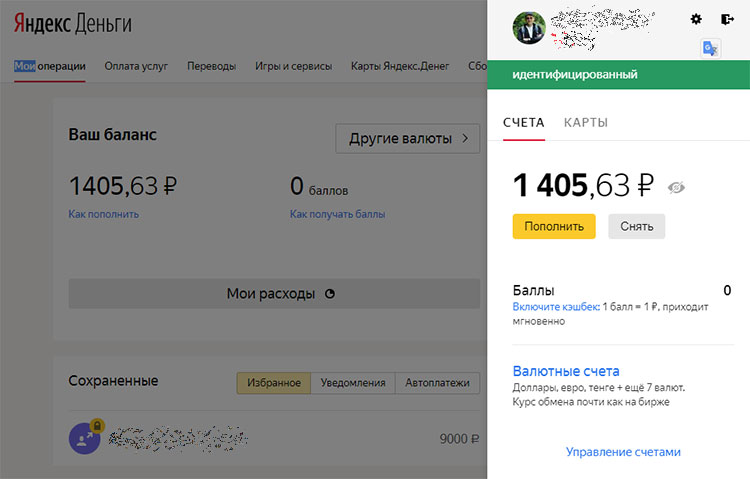Image resolution: width=750 pixels, height=479 pixels.
Task: Open settings via the gear icon
Action: click(x=696, y=19)
